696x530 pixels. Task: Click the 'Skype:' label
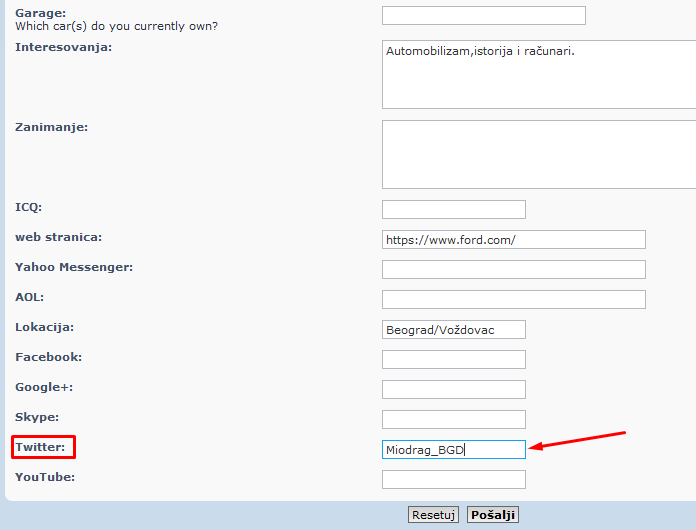coord(37,417)
